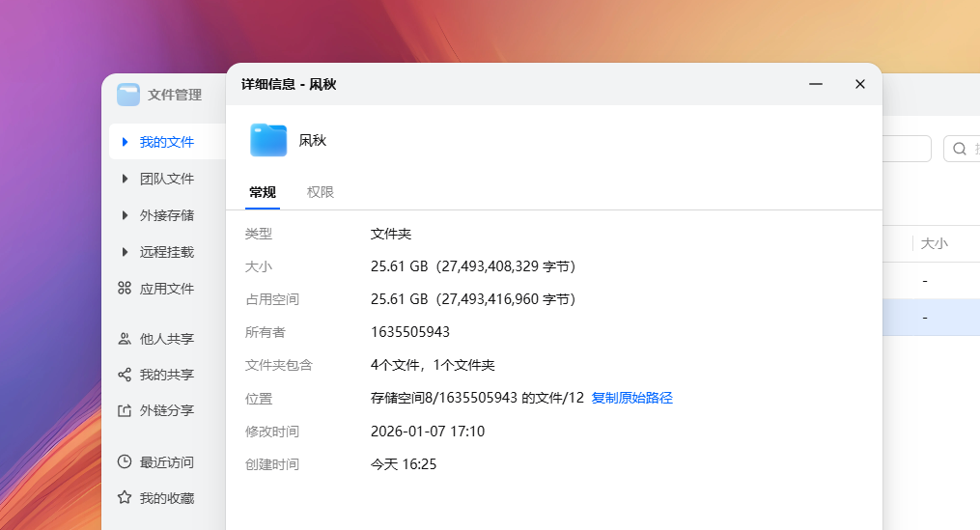Click the 他人共享 people icon

125,338
